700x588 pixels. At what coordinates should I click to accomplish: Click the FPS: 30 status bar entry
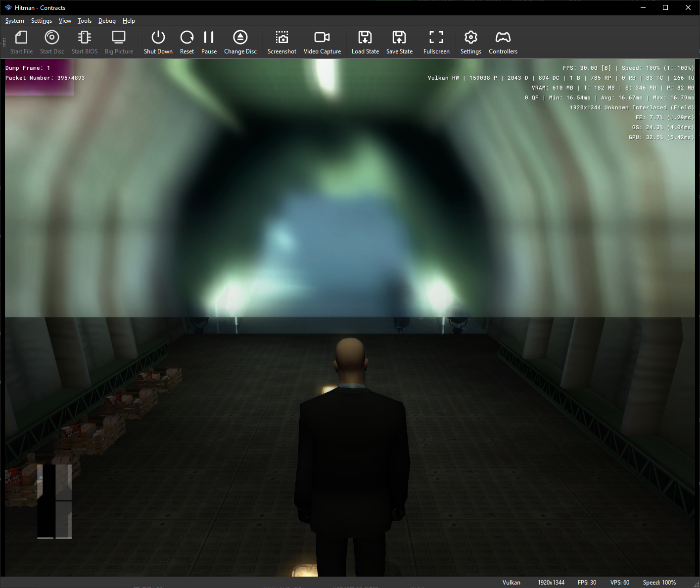(x=587, y=583)
